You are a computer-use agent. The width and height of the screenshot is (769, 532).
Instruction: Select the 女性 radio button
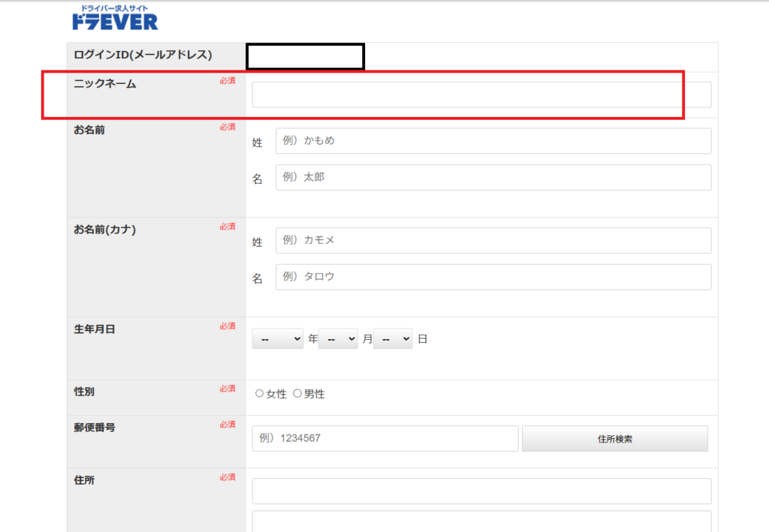[x=260, y=393]
